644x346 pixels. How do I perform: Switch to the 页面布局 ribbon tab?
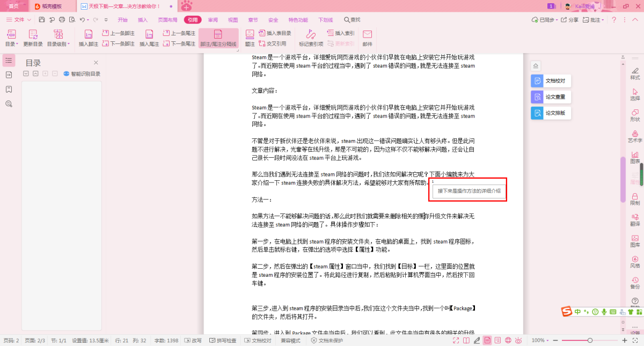pyautogui.click(x=167, y=20)
